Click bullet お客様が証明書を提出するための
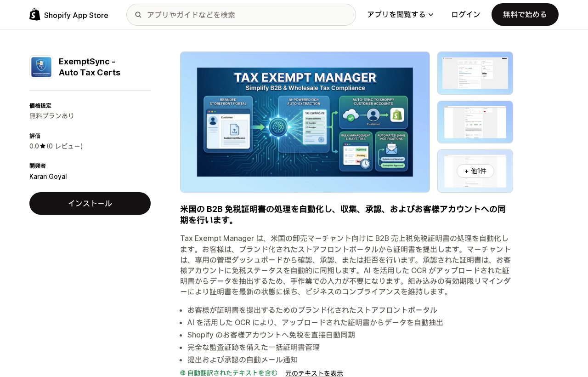This screenshot has height=377, width=588. pyautogui.click(x=312, y=310)
